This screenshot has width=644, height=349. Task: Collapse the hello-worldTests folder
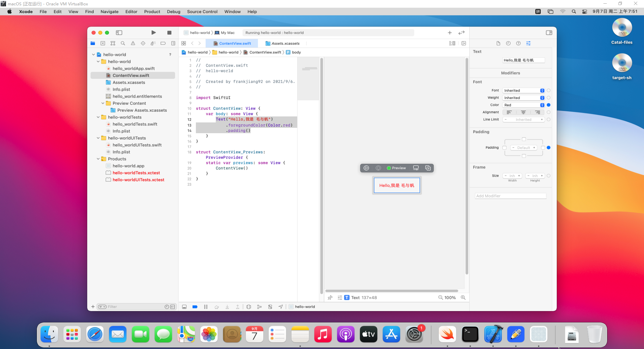pyautogui.click(x=98, y=117)
